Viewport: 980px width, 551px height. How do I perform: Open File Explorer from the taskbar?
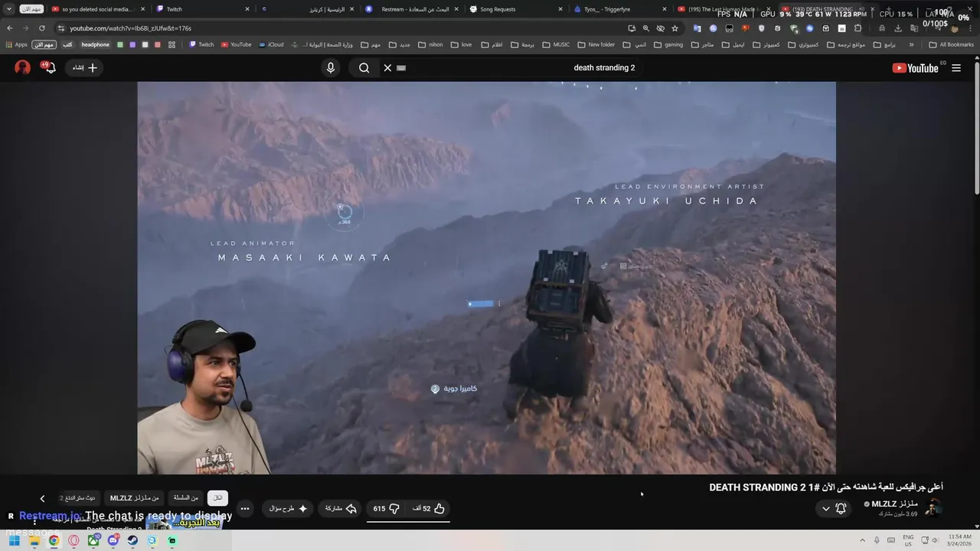(34, 540)
